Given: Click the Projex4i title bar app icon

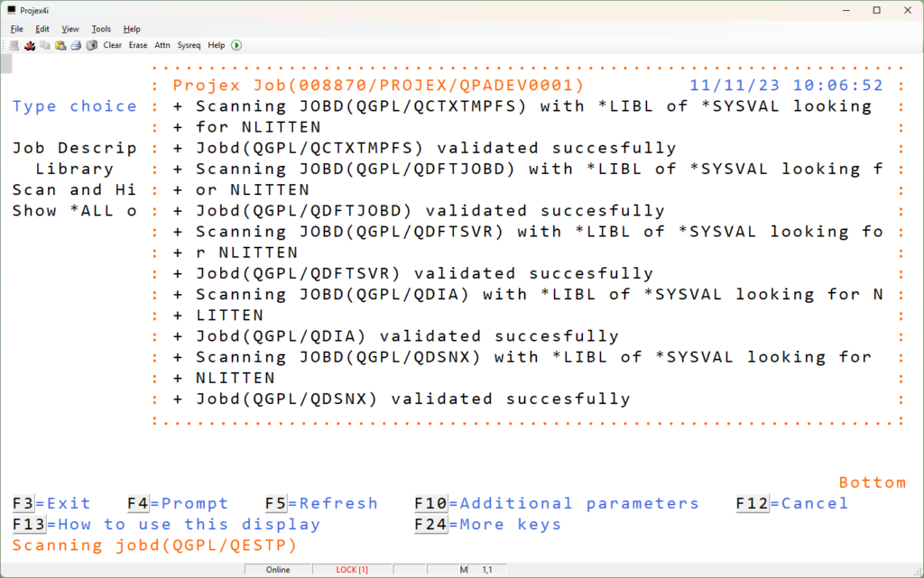Looking at the screenshot, I should coord(11,10).
